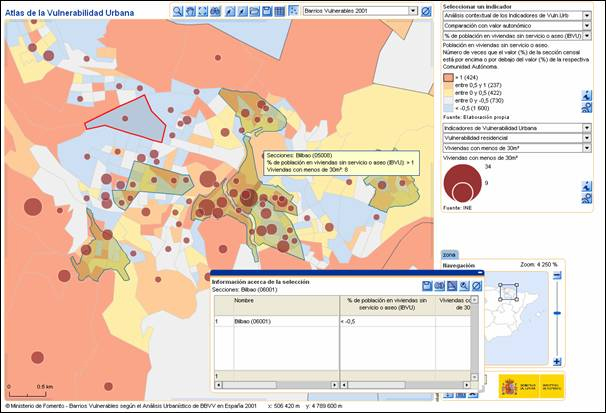Open the Análisis contextual indicator dropdown
The height and width of the screenshot is (413, 606).
tap(587, 15)
